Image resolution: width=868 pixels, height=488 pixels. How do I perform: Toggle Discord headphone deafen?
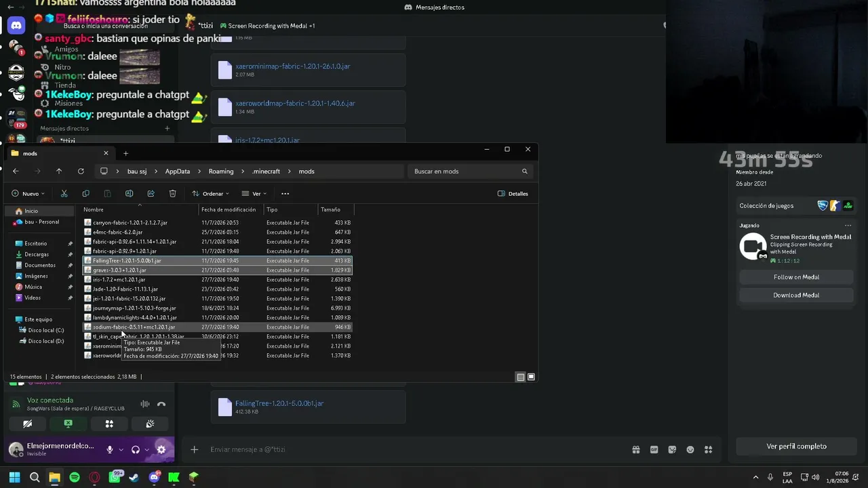pos(136,449)
